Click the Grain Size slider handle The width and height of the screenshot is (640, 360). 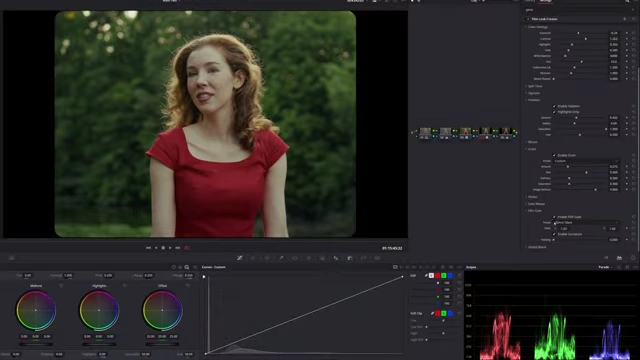[x=586, y=172]
